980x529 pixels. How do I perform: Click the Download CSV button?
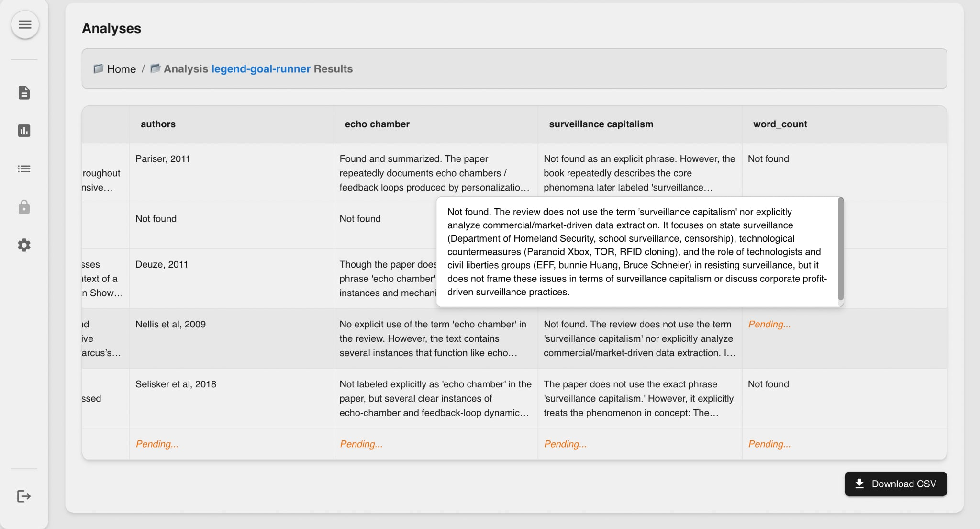tap(895, 484)
